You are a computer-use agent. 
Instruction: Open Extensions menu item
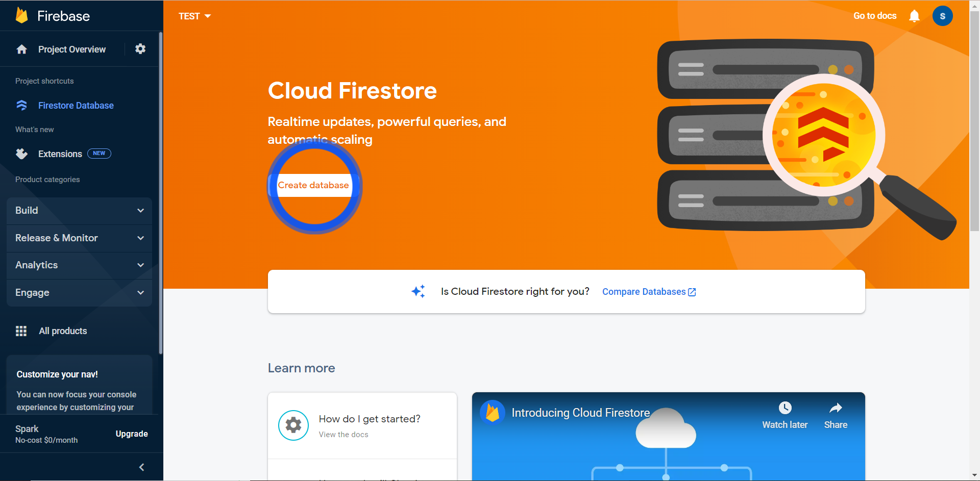click(x=60, y=154)
